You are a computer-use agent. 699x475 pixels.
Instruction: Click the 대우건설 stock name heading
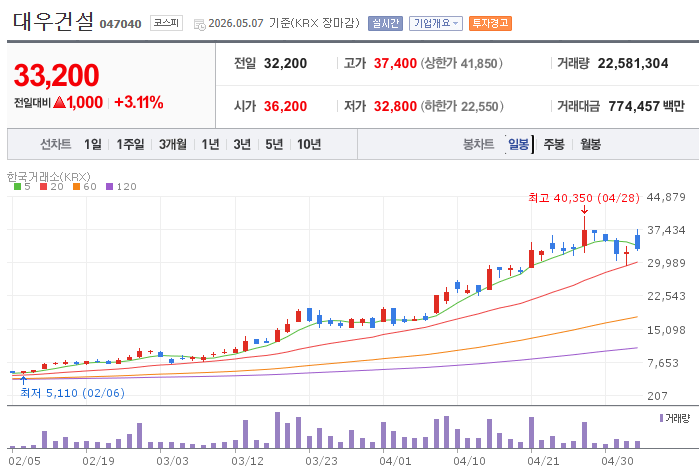pos(53,21)
